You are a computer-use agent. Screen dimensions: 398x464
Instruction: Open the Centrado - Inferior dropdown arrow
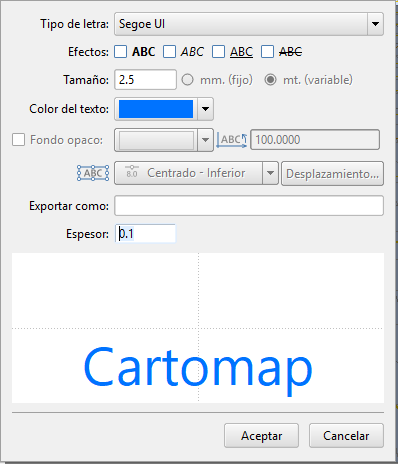(270, 173)
